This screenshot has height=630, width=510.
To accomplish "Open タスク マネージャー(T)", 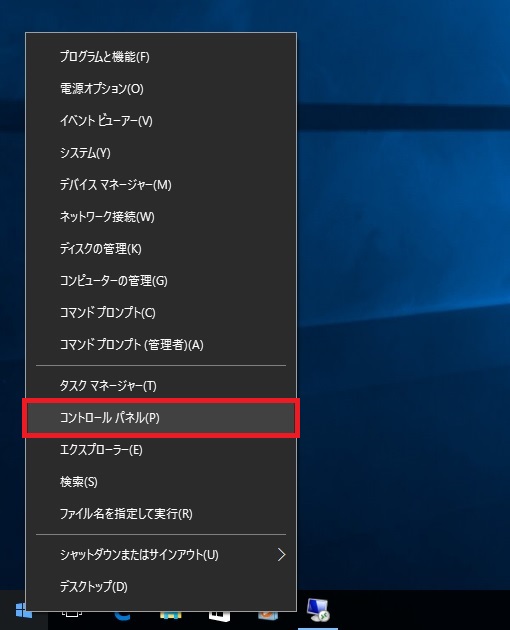I will [x=161, y=386].
